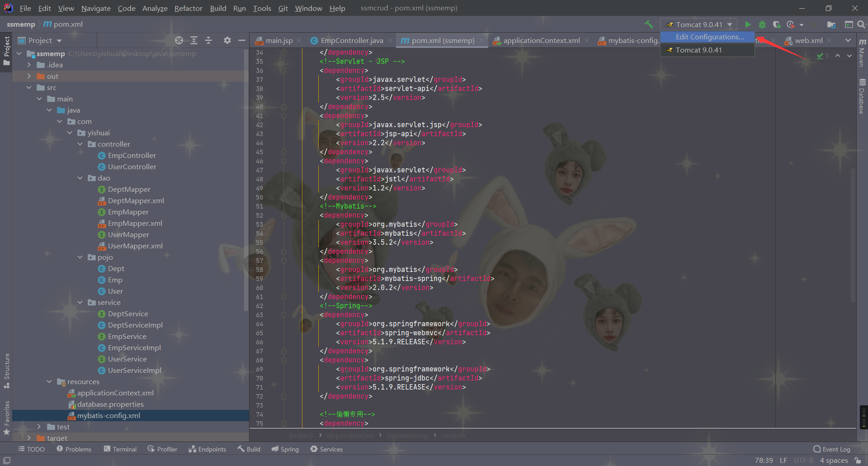The image size is (868, 466).
Task: Open Project panel settings gear
Action: [x=227, y=40]
